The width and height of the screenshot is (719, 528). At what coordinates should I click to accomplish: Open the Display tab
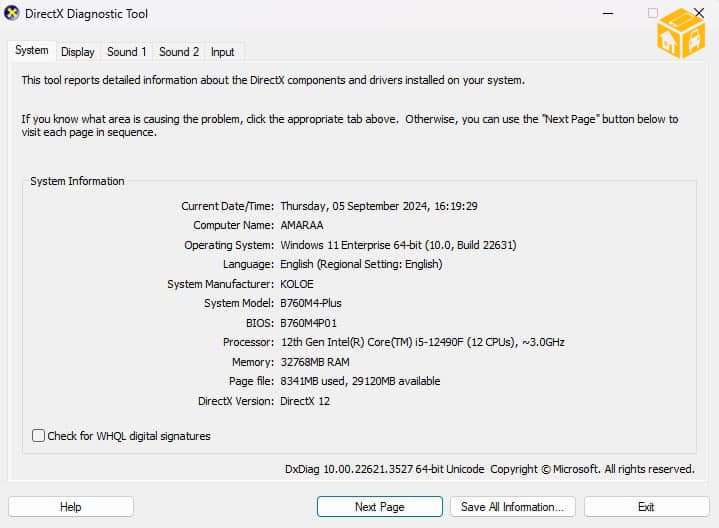tap(77, 52)
